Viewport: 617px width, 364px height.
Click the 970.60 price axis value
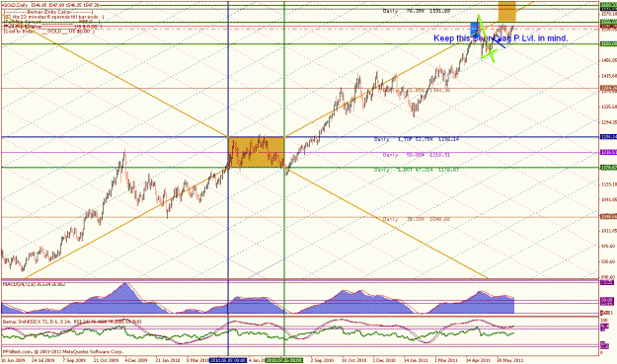tap(608, 246)
